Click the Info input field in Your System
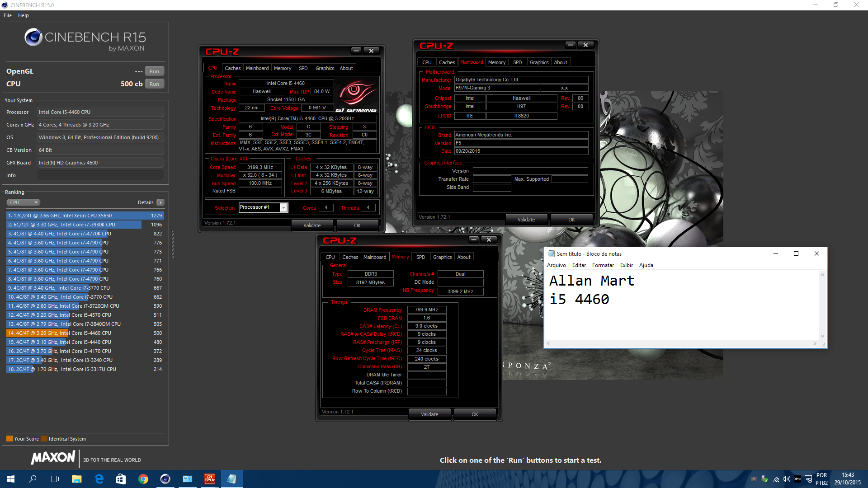This screenshot has height=488, width=868. [x=100, y=175]
